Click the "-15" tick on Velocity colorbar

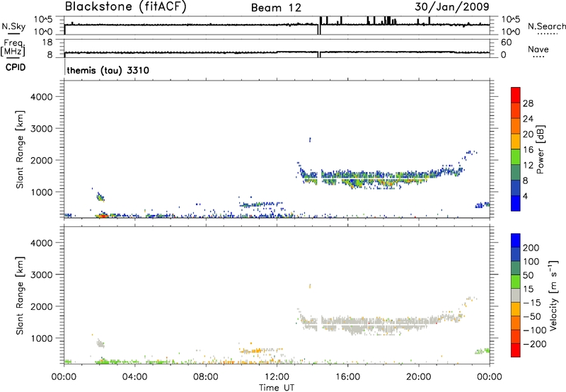(532, 302)
